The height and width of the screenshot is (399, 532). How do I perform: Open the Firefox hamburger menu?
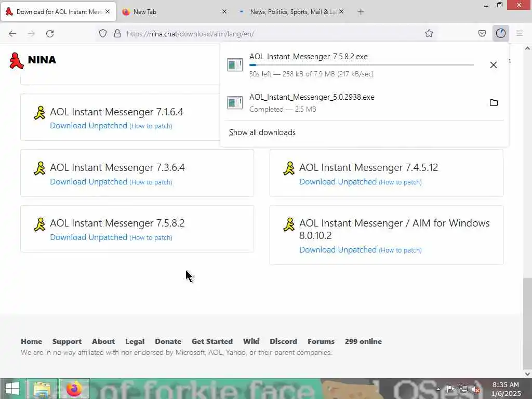(520, 33)
